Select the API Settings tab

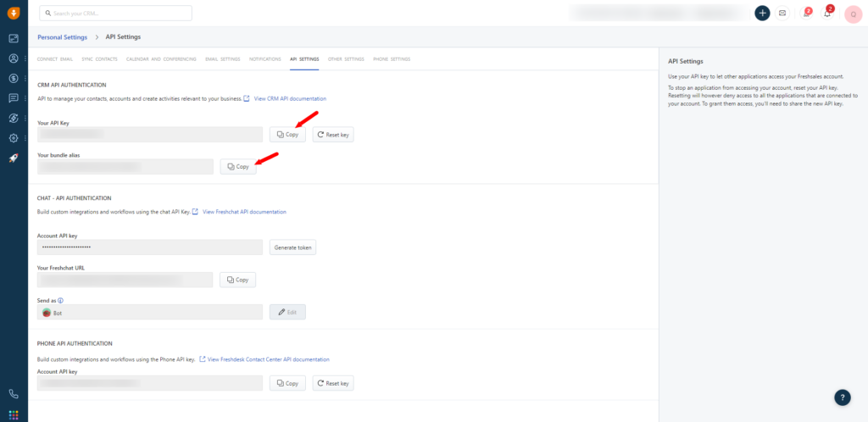coord(304,59)
